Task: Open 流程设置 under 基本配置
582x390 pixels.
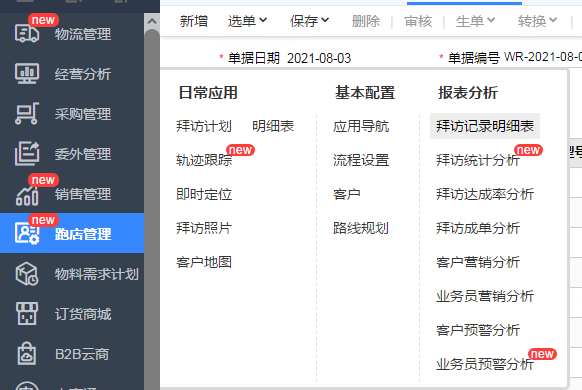Action: point(361,160)
